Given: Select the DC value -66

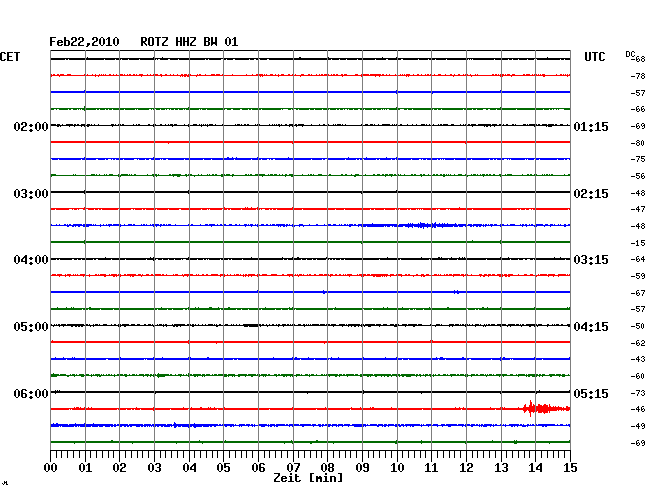Looking at the screenshot, I should (638, 109).
